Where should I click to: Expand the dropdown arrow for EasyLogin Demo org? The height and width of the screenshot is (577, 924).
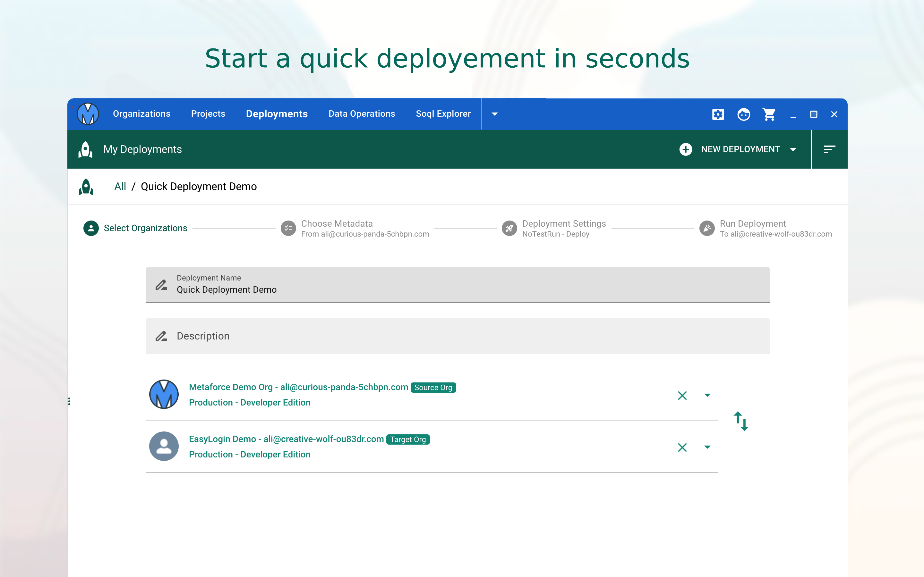[707, 447]
